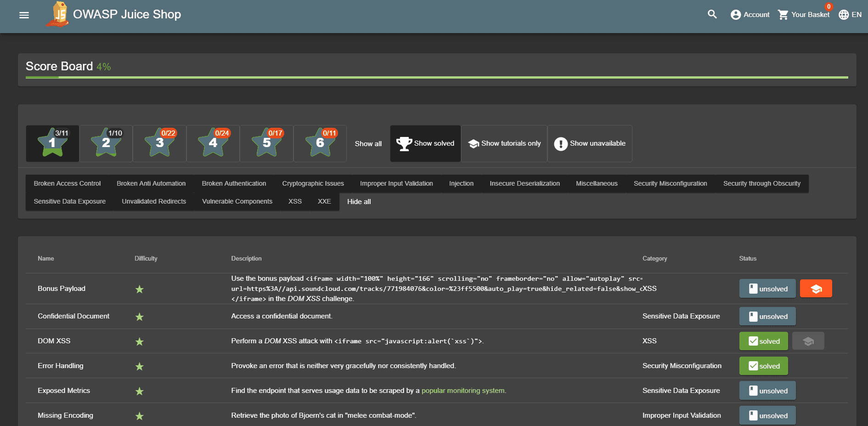The image size is (868, 426).
Task: Toggle Security through Obscurity category
Action: pyautogui.click(x=761, y=183)
